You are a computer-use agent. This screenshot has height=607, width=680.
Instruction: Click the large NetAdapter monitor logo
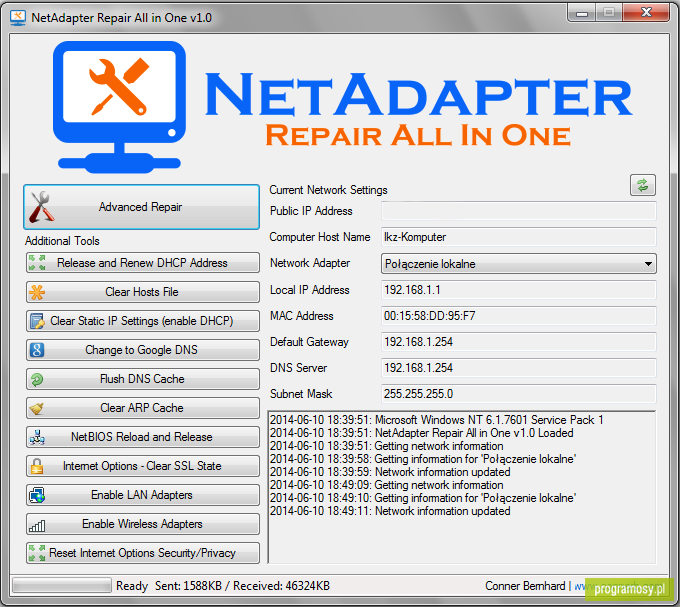tap(119, 106)
